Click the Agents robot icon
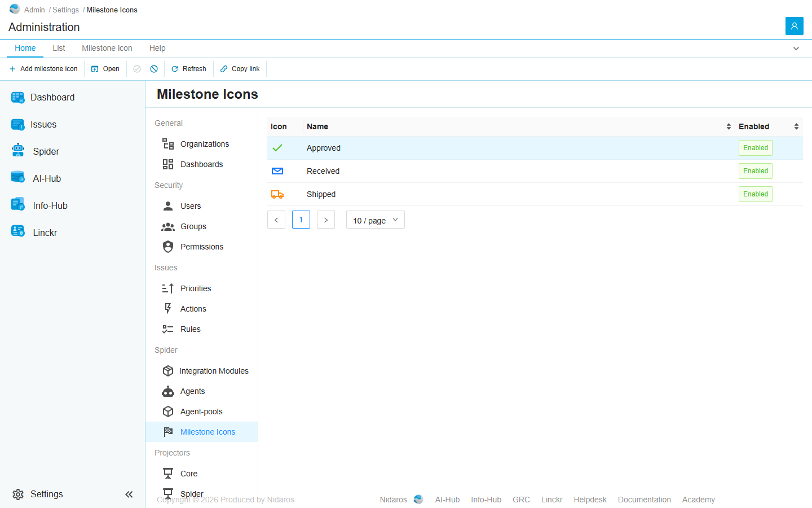 (x=168, y=391)
